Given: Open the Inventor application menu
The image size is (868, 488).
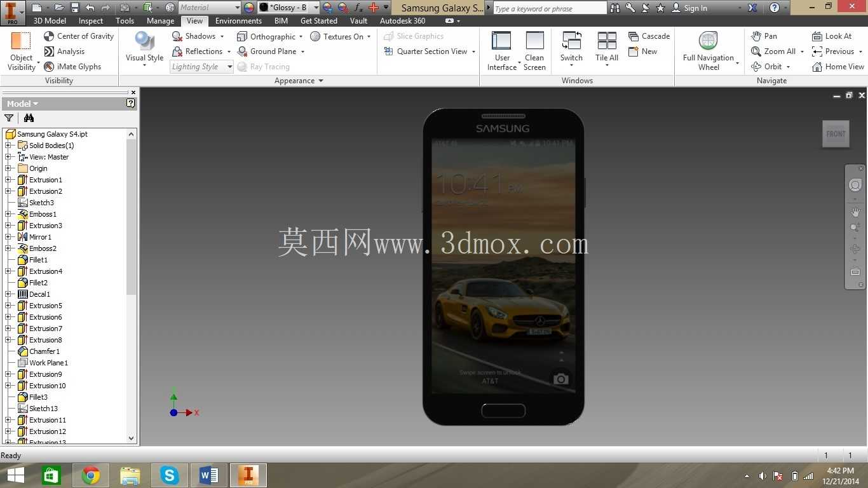Looking at the screenshot, I should coord(13,13).
